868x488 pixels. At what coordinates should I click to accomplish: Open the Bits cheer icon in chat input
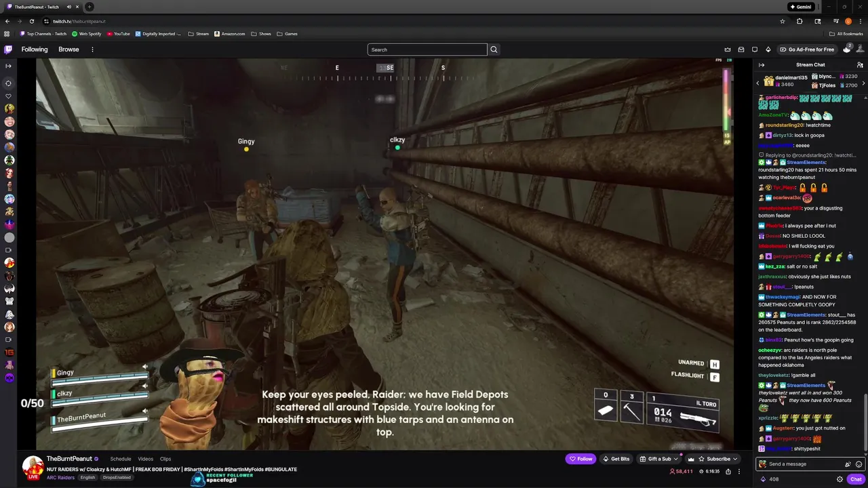click(848, 464)
